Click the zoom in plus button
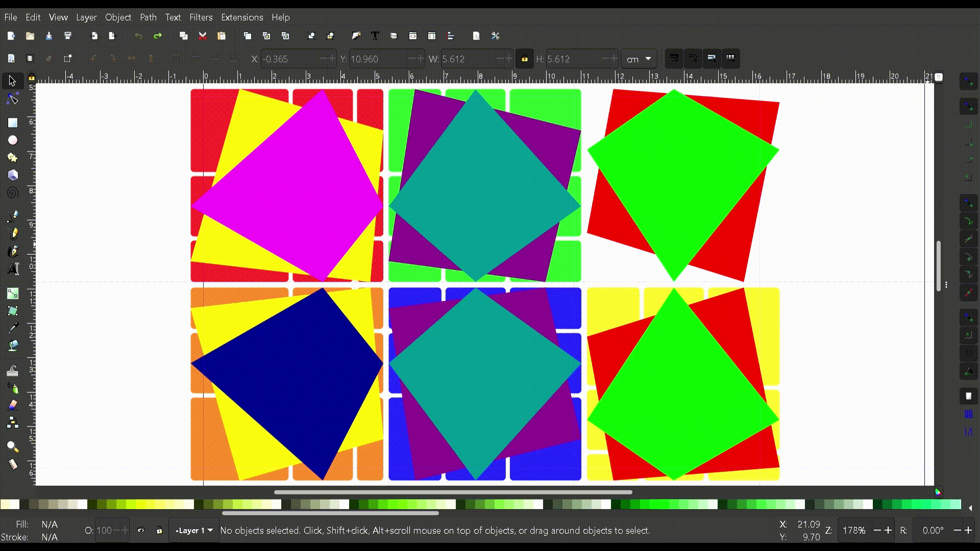This screenshot has width=980, height=551. pyautogui.click(x=888, y=531)
